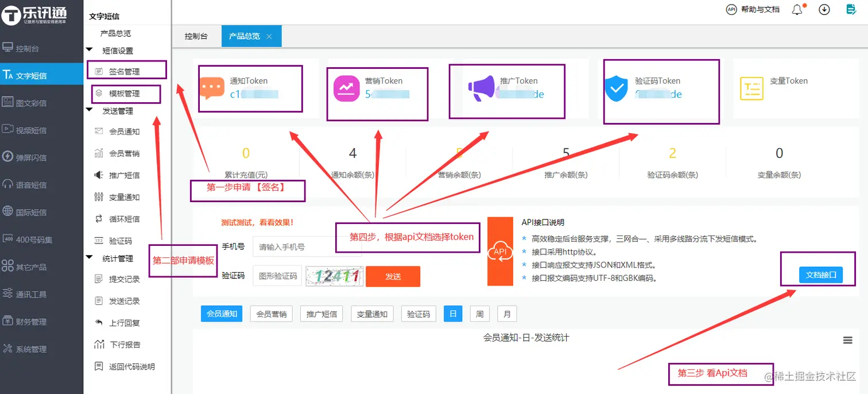Click the 上行回复 reply arrow icon
The height and width of the screenshot is (394, 868).
coord(98,323)
